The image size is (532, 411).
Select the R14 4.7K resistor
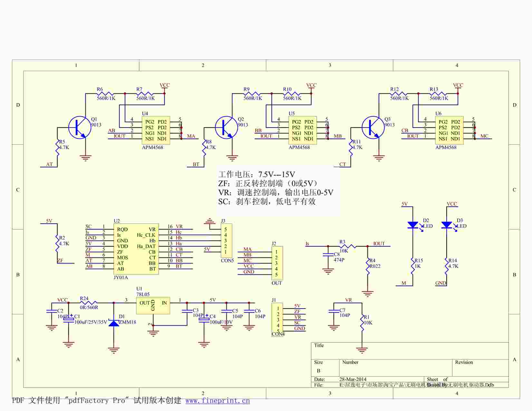pyautogui.click(x=447, y=266)
